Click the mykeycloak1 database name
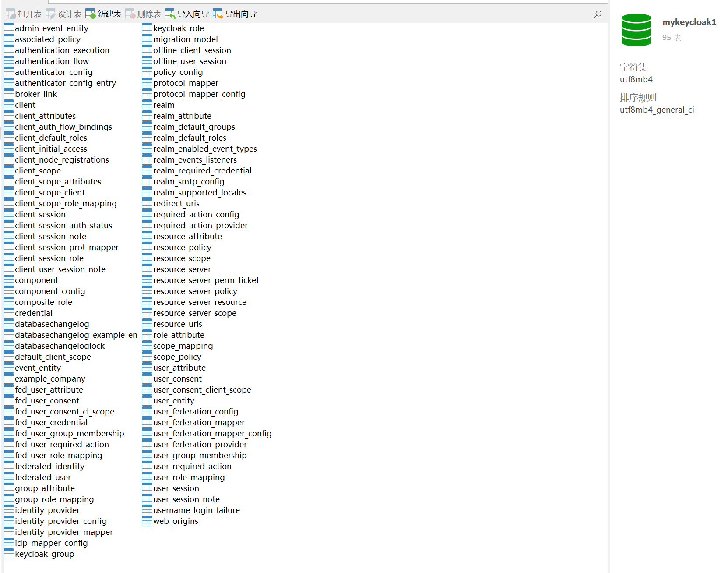728x573 pixels. 689,22
